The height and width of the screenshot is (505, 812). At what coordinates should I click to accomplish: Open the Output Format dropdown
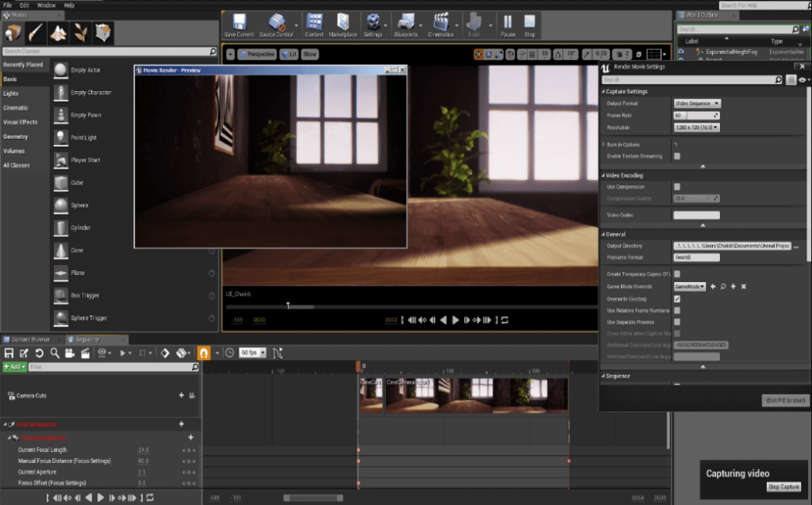tap(696, 104)
